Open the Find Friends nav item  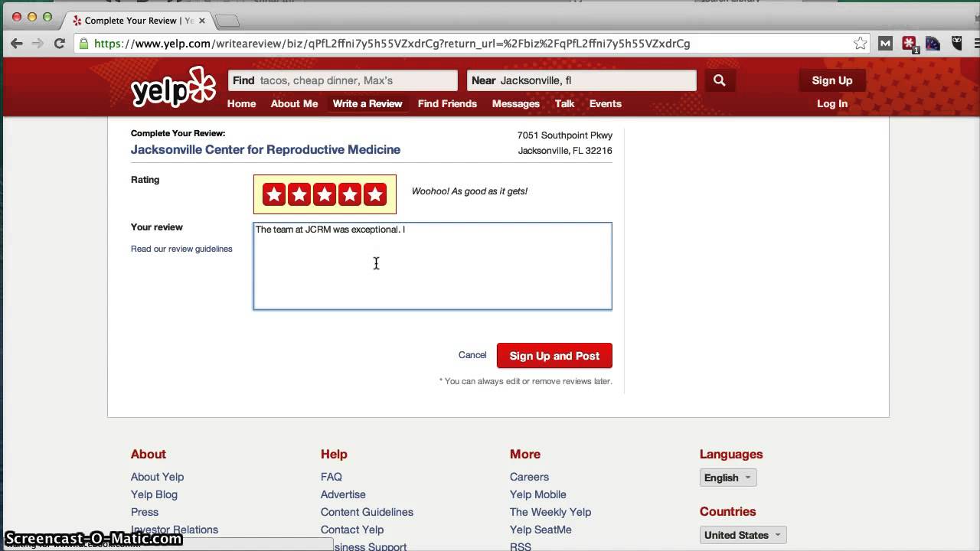pos(447,103)
